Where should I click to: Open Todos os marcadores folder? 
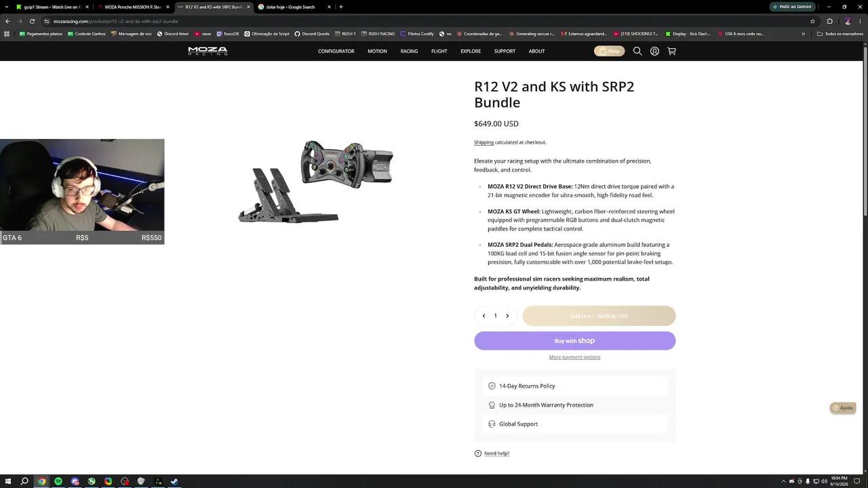840,33
